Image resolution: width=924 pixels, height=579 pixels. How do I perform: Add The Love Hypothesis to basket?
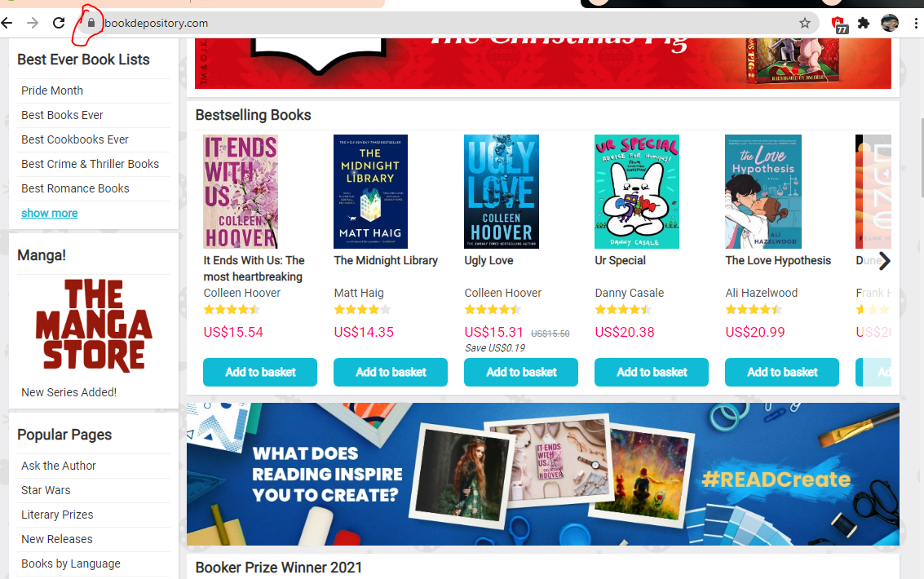click(782, 372)
